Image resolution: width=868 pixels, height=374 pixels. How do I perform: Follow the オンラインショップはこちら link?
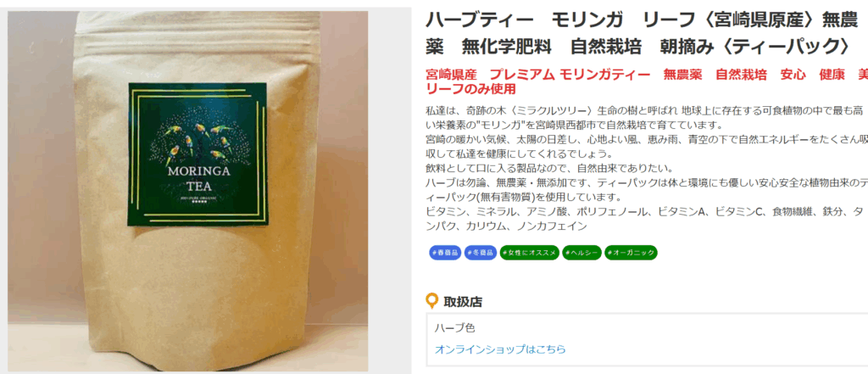(x=500, y=349)
